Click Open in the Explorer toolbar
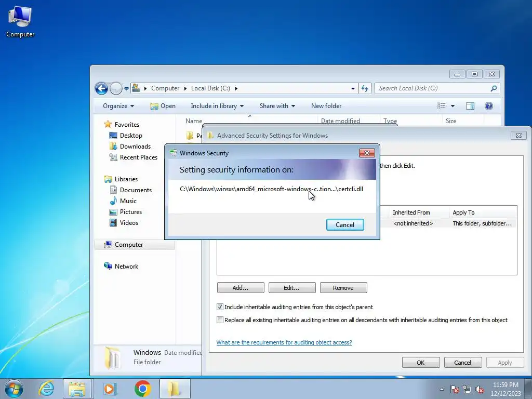 pos(163,106)
